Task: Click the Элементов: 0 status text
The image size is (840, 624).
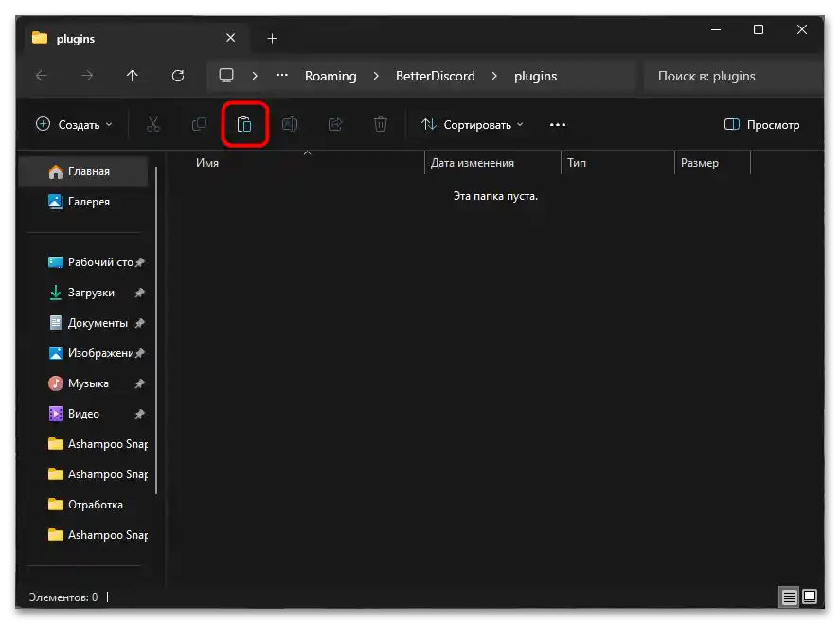Action: tap(63, 597)
